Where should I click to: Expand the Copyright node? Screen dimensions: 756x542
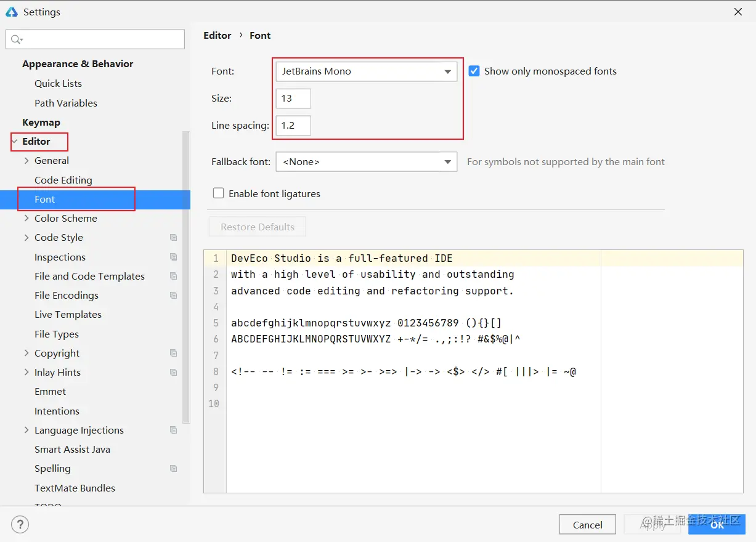26,353
